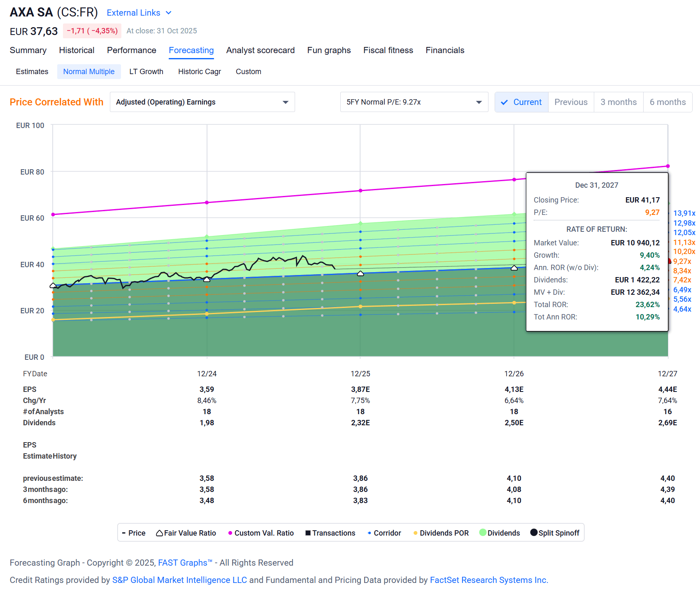Open the 5FY Normal P/E dropdown

414,102
